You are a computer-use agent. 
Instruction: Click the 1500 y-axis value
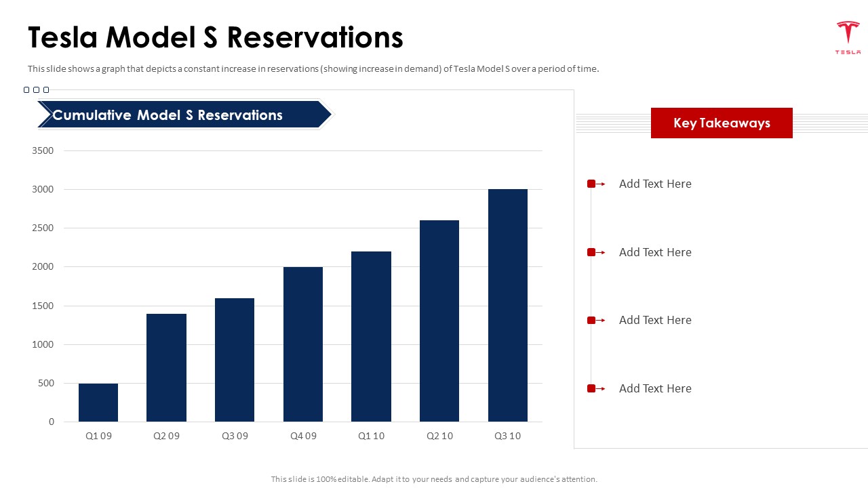point(43,306)
